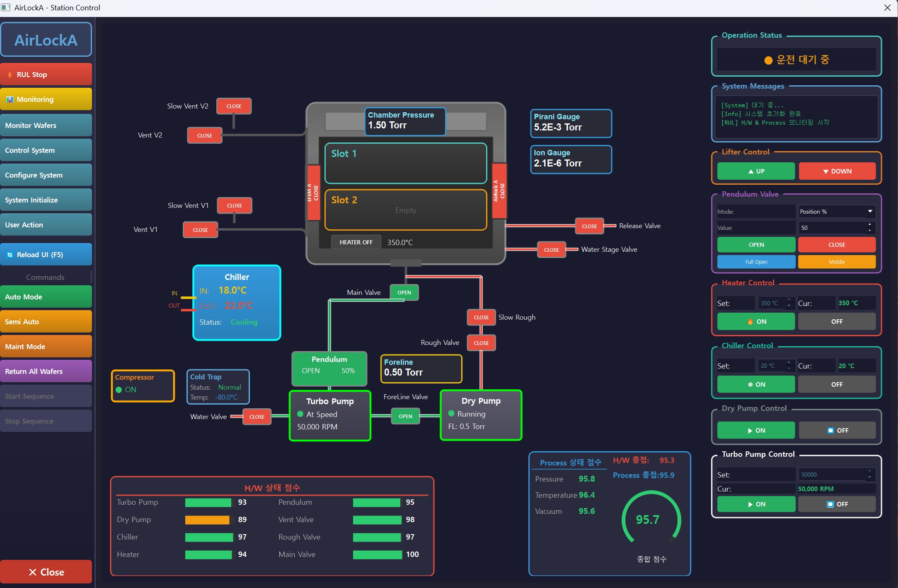898x588 pixels.
Task: Open the Pendulum Valve Mode dropdown
Action: (x=837, y=212)
